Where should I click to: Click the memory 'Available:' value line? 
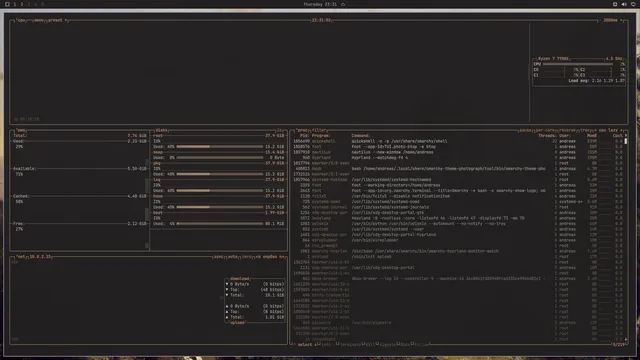pos(80,169)
